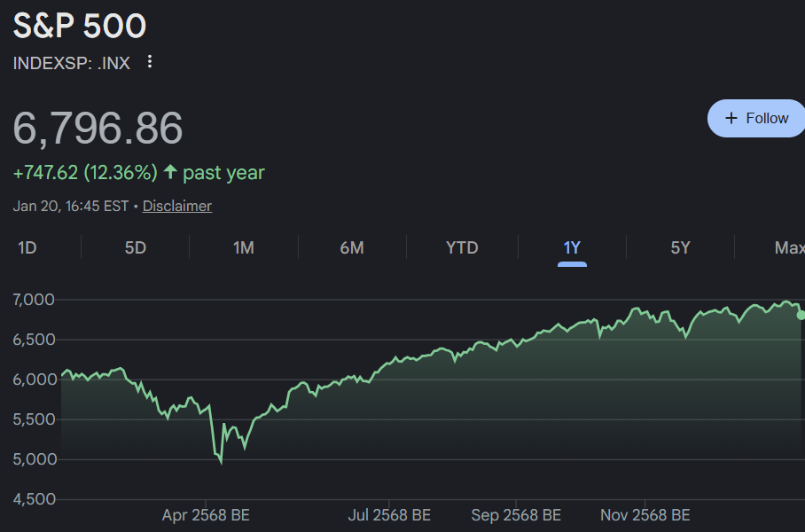Click the +747.62 (12.36%) change text

point(85,172)
